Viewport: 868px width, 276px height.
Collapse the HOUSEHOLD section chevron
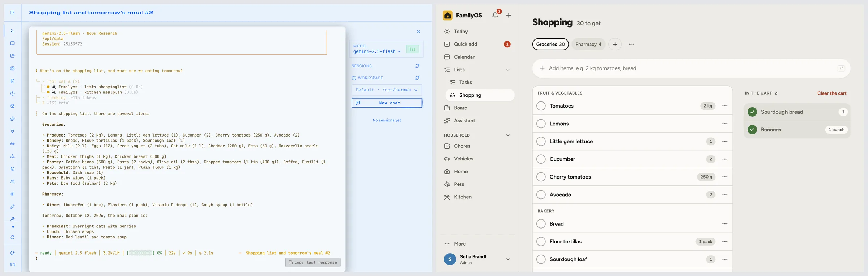[508, 135]
